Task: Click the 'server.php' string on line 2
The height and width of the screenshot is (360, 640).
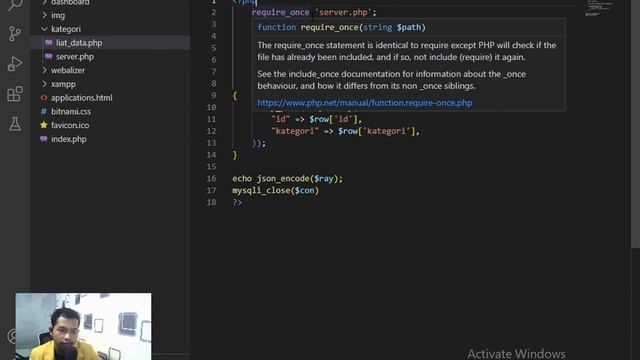Action: tap(343, 13)
